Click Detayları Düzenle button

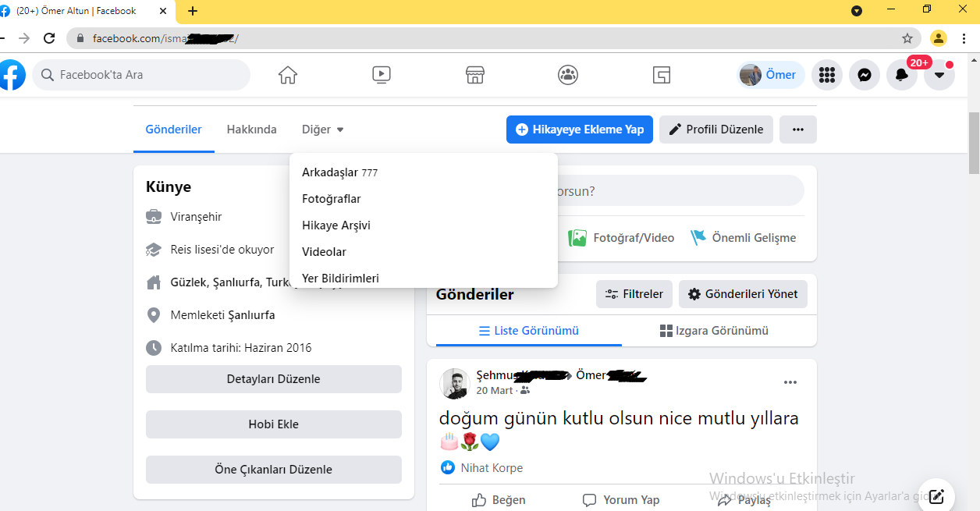[x=274, y=379]
